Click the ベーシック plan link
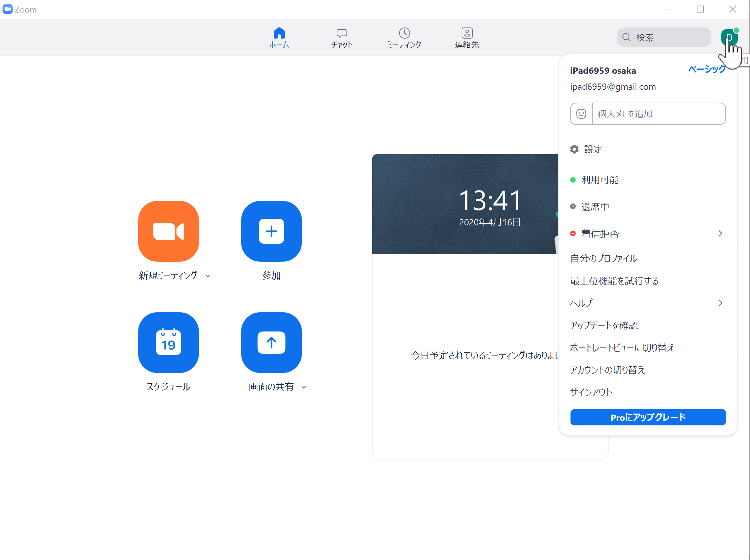The width and height of the screenshot is (750, 560). [707, 69]
